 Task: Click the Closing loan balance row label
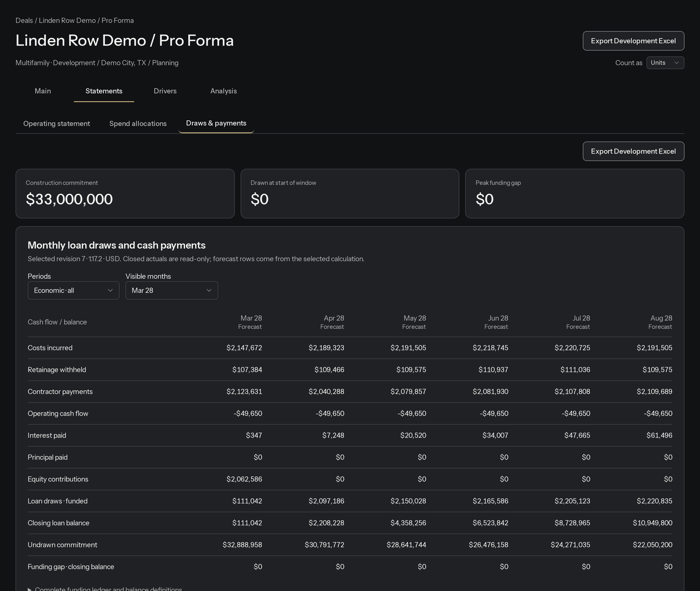(59, 523)
